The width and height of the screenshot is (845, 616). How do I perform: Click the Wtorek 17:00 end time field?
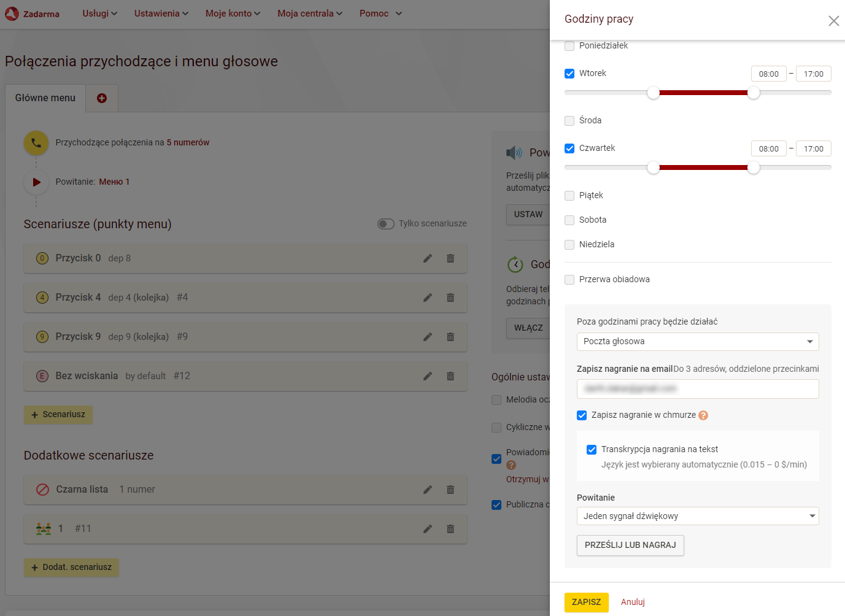click(814, 74)
